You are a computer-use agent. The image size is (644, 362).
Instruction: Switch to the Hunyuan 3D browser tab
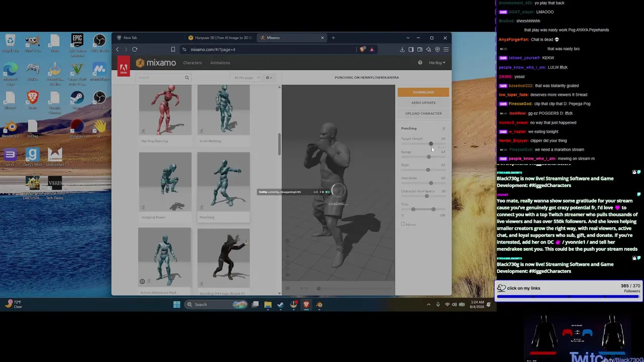coord(220,38)
